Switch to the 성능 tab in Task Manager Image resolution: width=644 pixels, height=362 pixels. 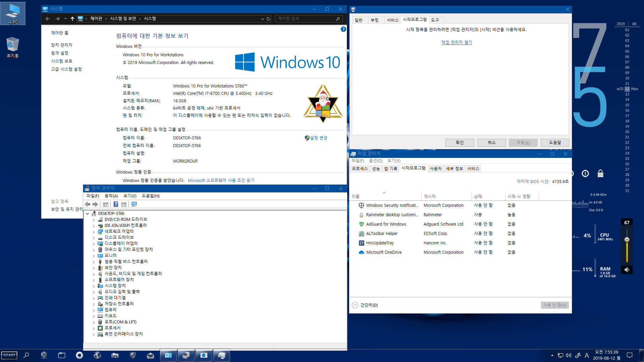click(x=376, y=169)
